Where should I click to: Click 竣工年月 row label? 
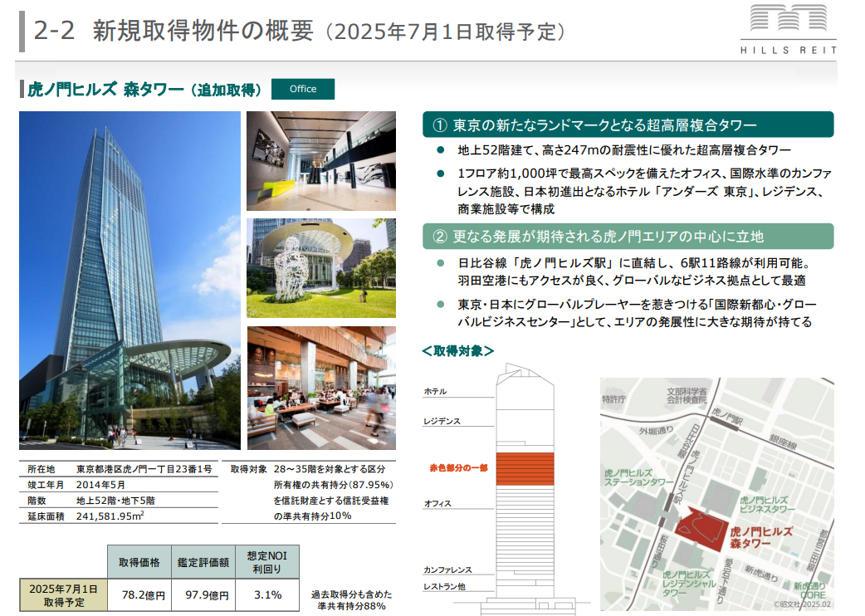(x=46, y=485)
